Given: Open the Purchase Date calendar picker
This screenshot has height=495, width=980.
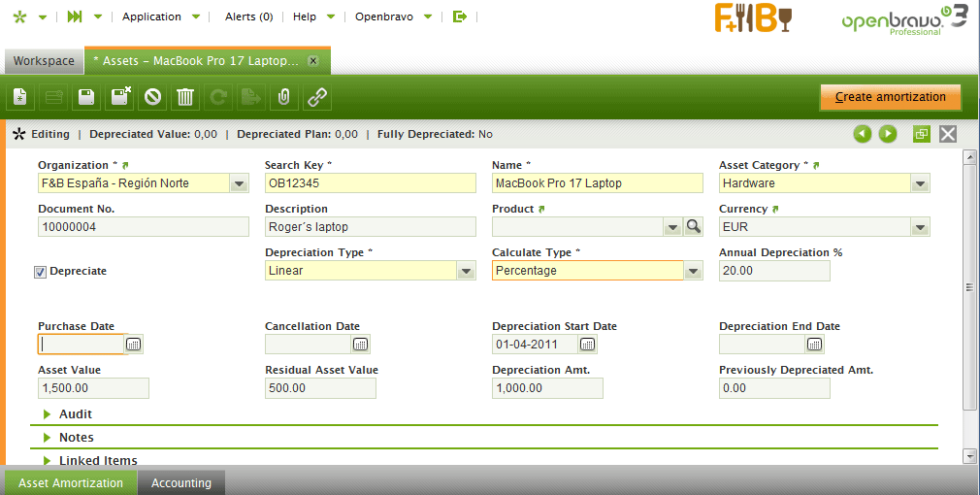Looking at the screenshot, I should tap(134, 345).
